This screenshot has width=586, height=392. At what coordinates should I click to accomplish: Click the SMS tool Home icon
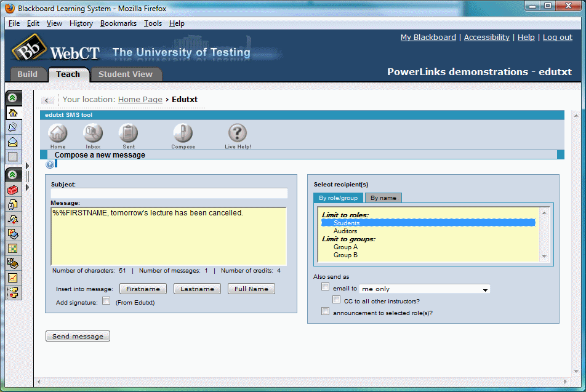coord(57,134)
